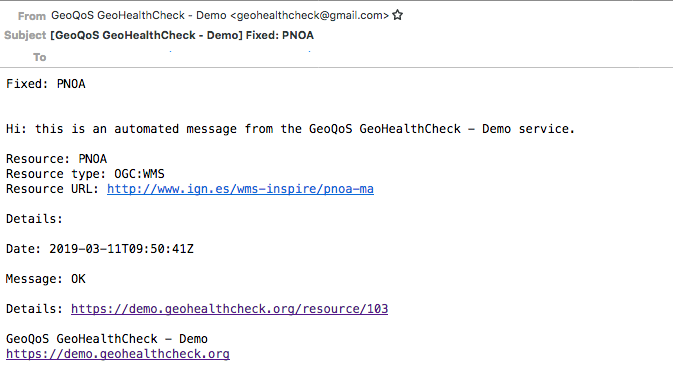
Task: Click the standalone 'Details:' heading line
Action: (x=34, y=219)
